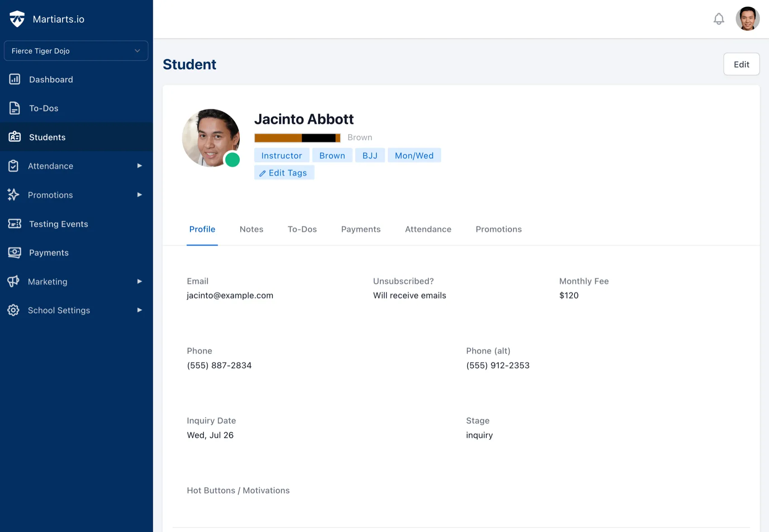Click the Students badge icon in sidebar
The height and width of the screenshot is (532, 769).
click(15, 137)
